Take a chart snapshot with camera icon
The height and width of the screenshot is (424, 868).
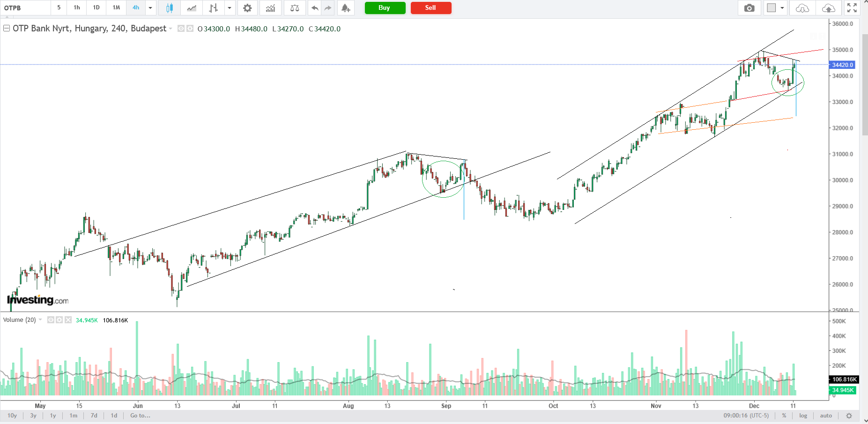(749, 8)
